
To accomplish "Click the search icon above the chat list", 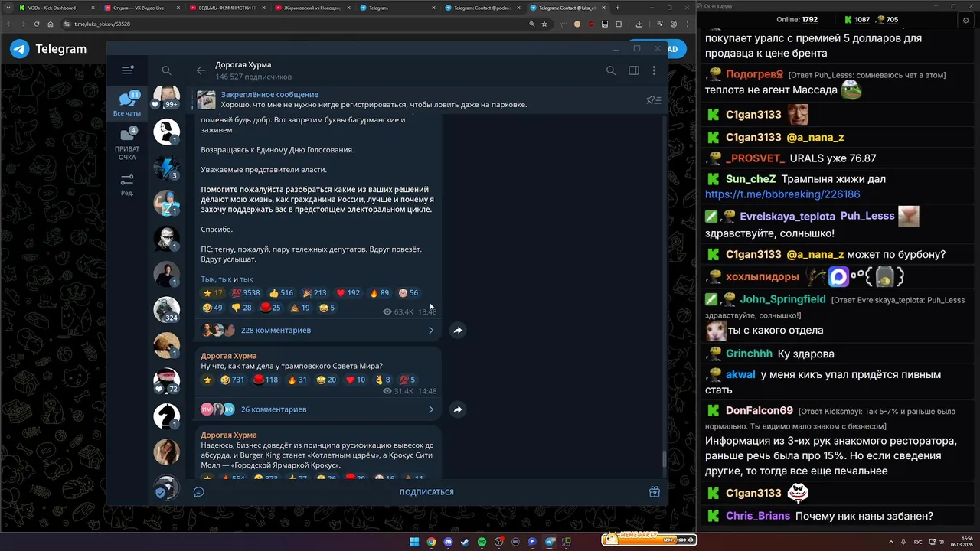I will point(166,70).
